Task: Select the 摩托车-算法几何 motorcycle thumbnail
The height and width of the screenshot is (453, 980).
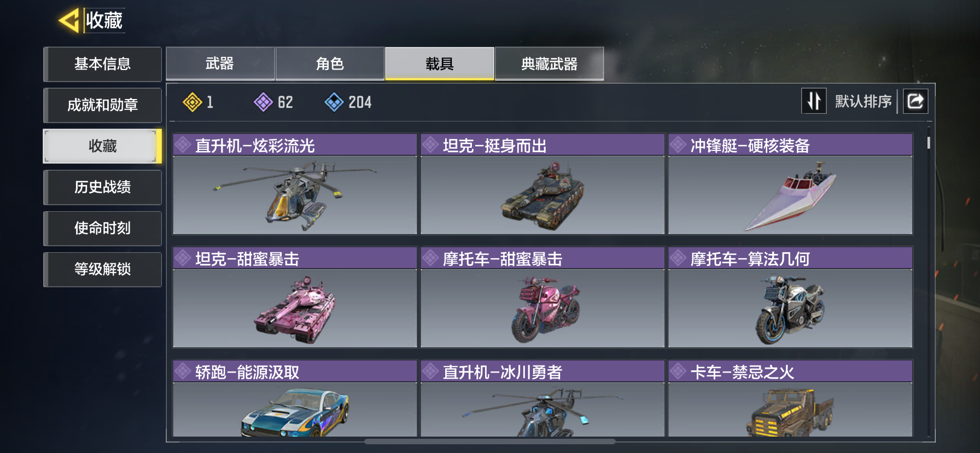Action: pyautogui.click(x=790, y=309)
